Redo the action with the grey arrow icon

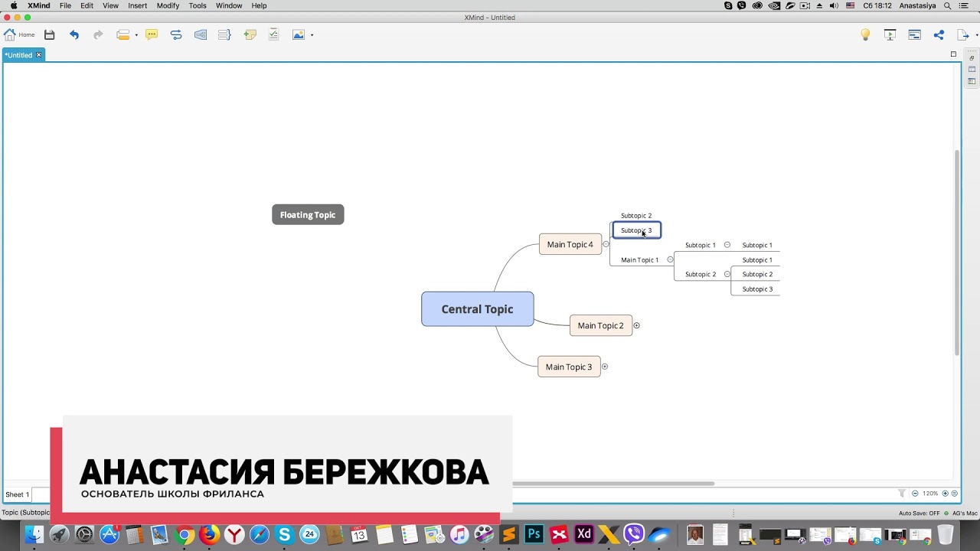coord(98,34)
